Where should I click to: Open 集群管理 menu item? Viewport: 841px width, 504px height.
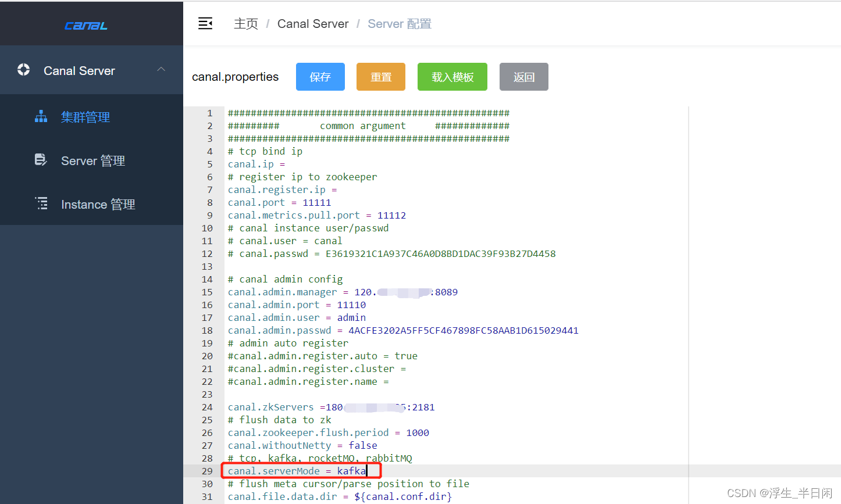(x=91, y=117)
